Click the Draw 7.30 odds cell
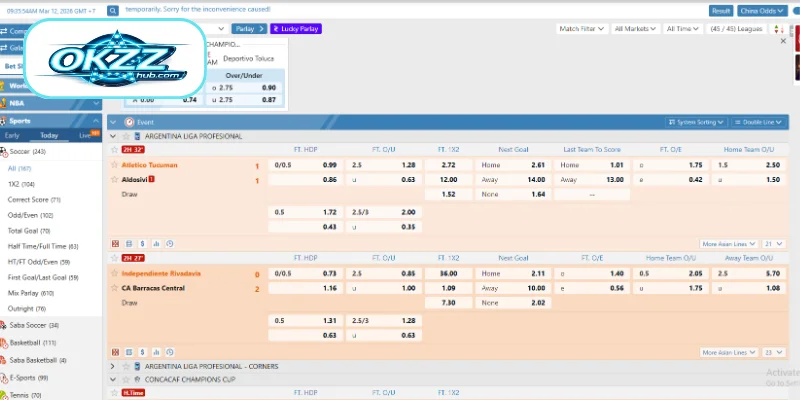Image resolution: width=800 pixels, height=400 pixels. point(448,303)
